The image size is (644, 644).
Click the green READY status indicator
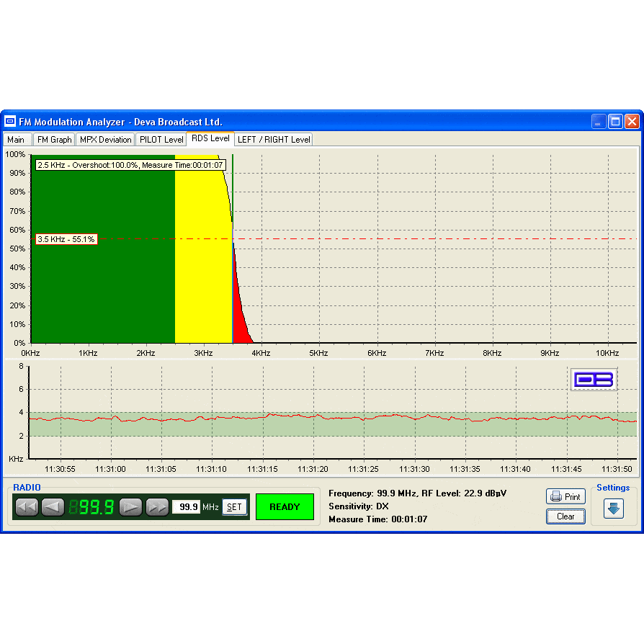(x=285, y=507)
